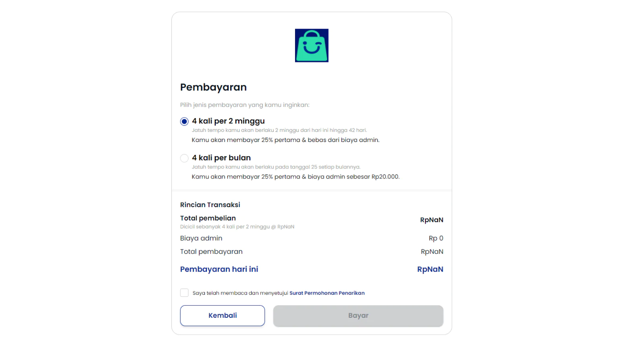Tick the Surat Permohonan Penarikan agreement checkbox
Viewport: 644px width, 362px height.
point(184,293)
